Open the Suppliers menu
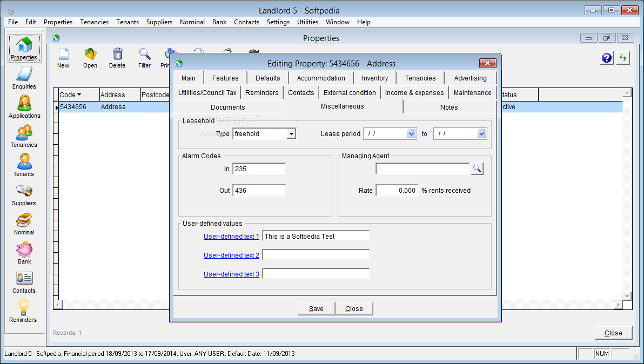This screenshot has height=364, width=644. (159, 22)
